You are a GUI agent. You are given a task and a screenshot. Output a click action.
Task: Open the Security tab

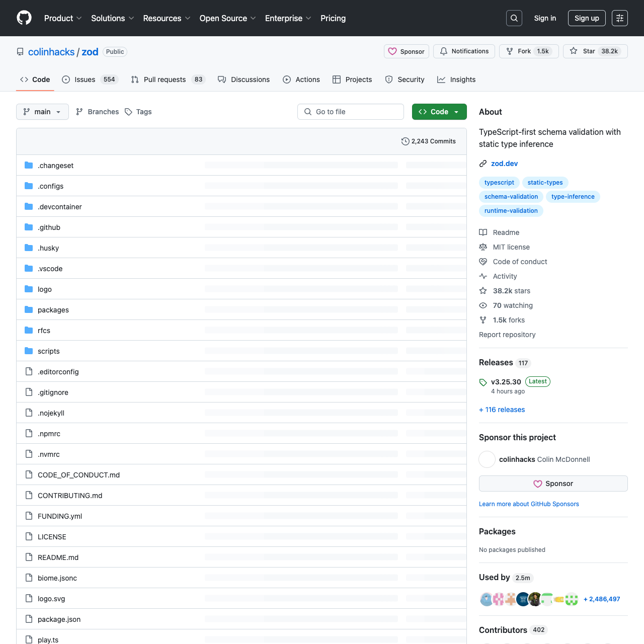pyautogui.click(x=405, y=79)
